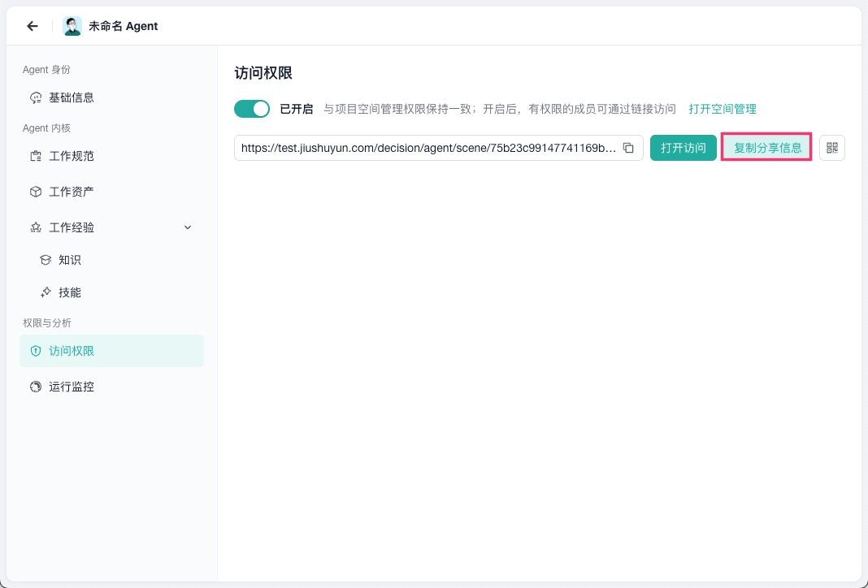Screen dimensions: 868x588
Task: Click the Agent avatar picture
Action: pyautogui.click(x=72, y=26)
